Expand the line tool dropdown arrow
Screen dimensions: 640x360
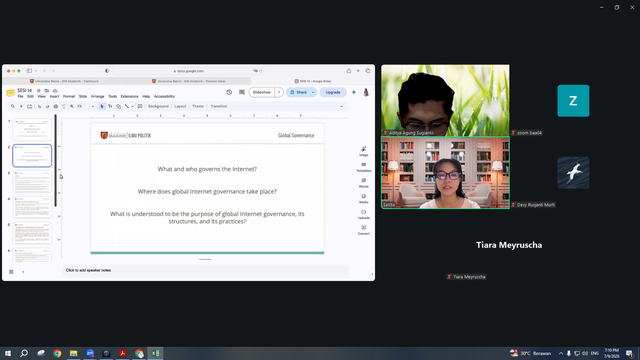click(132, 106)
